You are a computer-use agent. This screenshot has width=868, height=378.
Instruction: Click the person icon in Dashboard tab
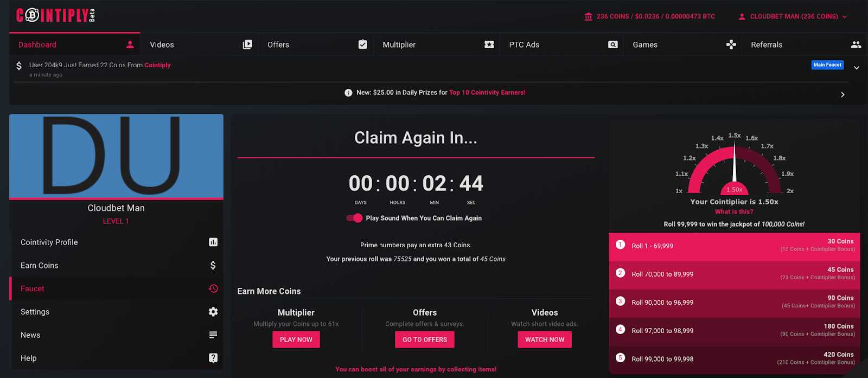(x=130, y=44)
